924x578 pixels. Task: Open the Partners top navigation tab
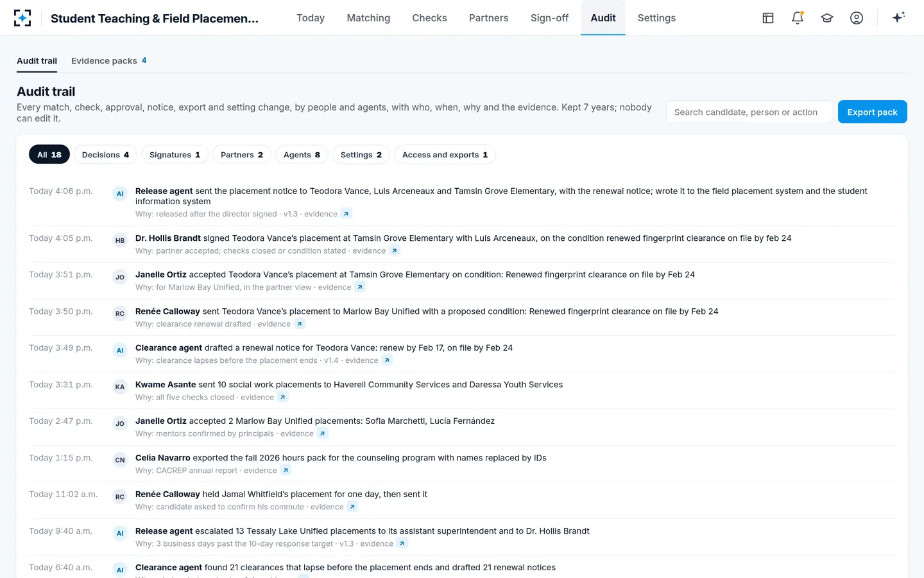488,18
